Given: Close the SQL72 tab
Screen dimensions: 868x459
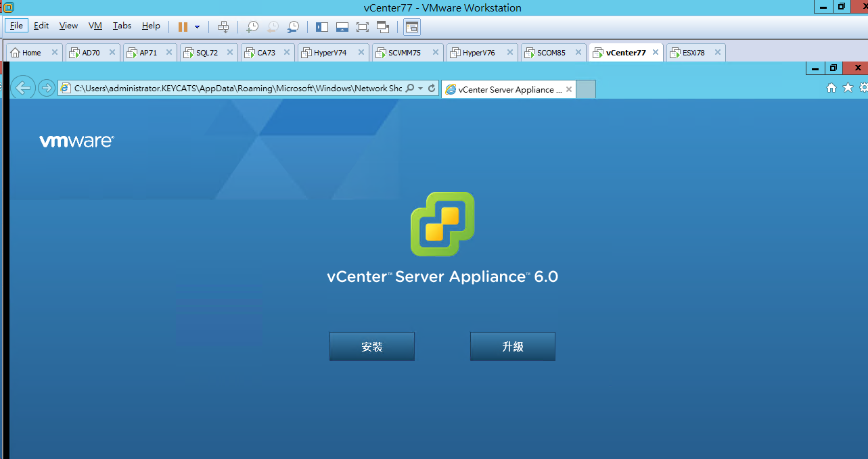Looking at the screenshot, I should click(230, 52).
